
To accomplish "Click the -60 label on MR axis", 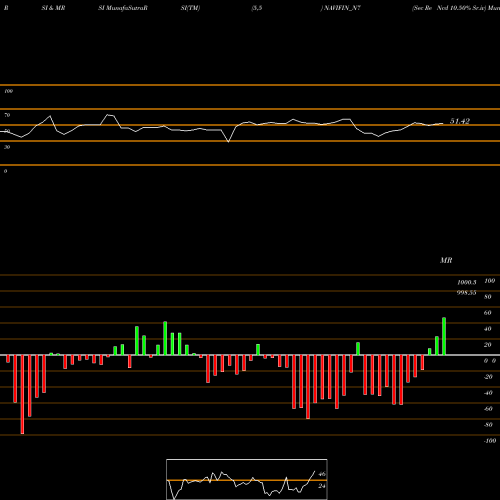I will 488,409.
